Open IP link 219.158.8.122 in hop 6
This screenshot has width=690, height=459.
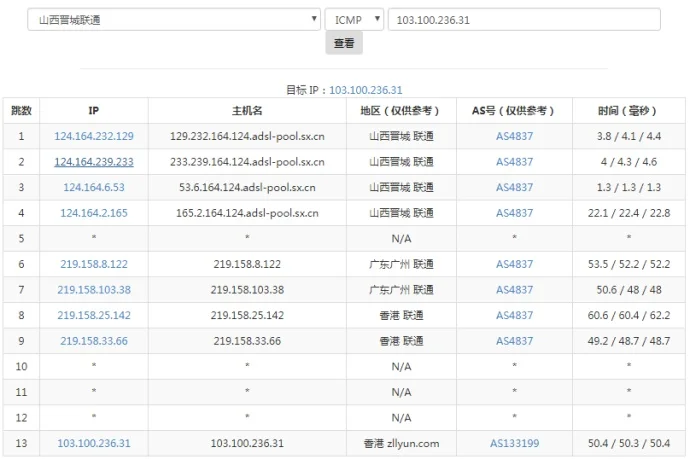click(94, 264)
